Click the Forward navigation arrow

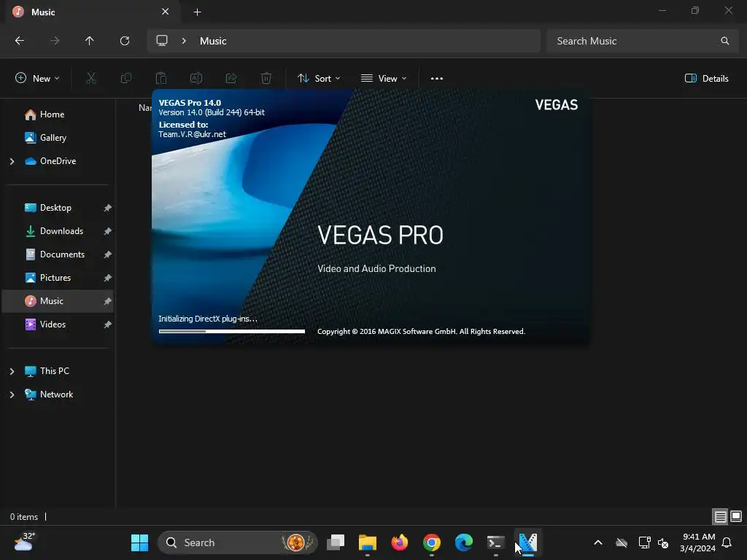55,41
